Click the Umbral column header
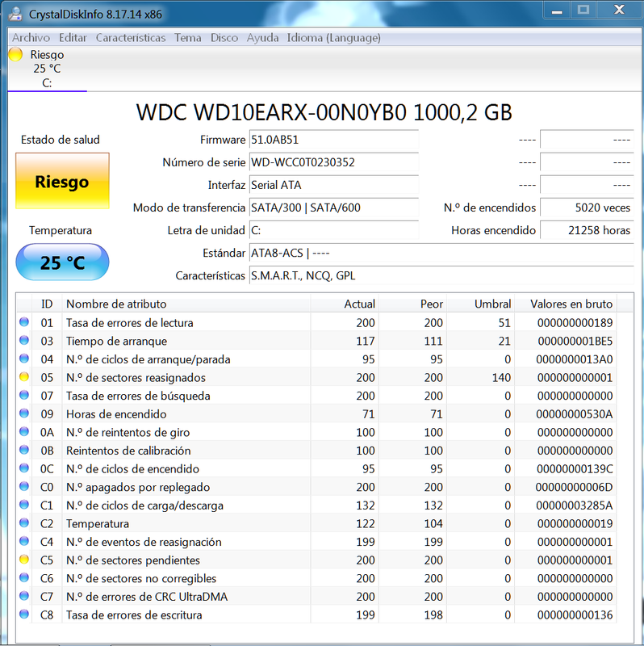The image size is (644, 646). pos(480,304)
